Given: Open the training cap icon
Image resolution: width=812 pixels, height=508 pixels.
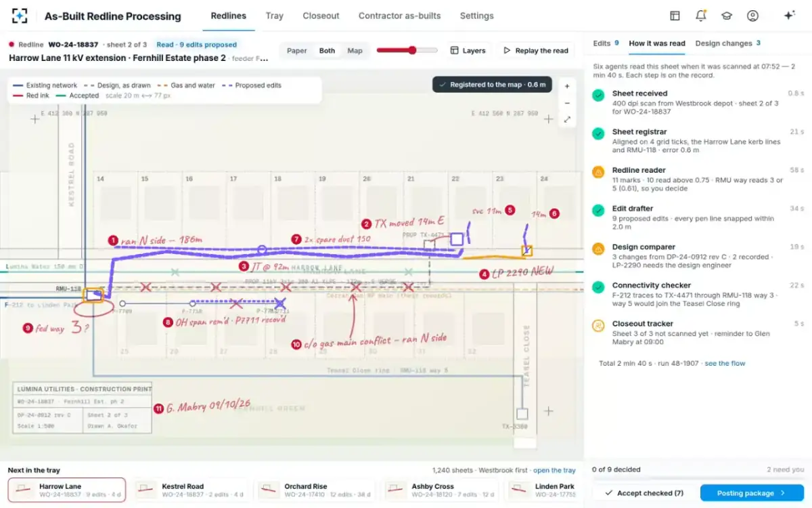Looking at the screenshot, I should tap(726, 16).
